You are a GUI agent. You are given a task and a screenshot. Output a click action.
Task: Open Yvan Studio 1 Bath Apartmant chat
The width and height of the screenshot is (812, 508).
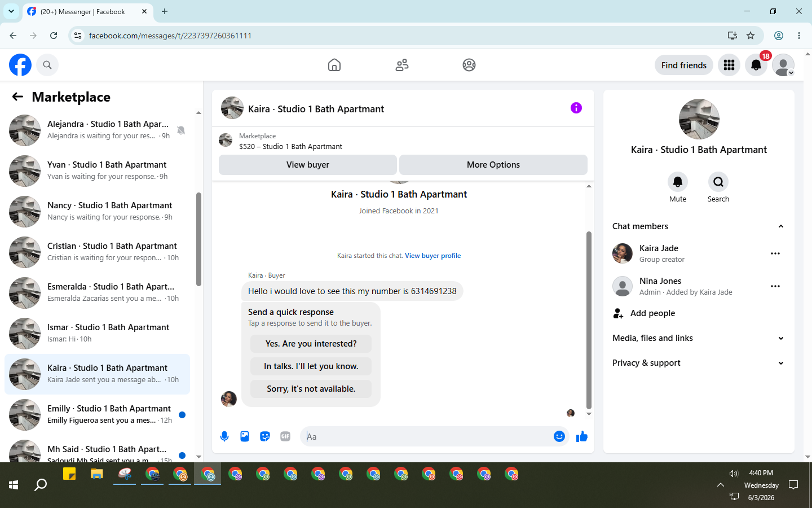click(x=97, y=171)
